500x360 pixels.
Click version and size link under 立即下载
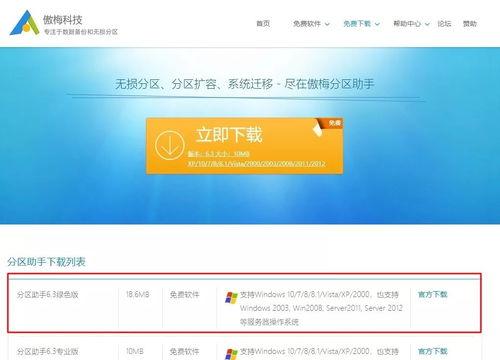(219, 154)
